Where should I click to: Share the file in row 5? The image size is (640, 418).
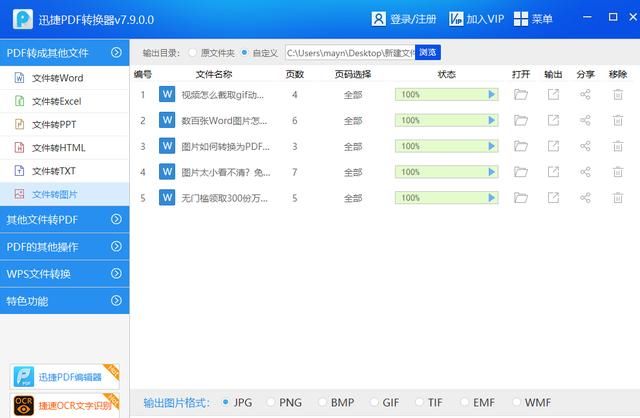click(x=585, y=198)
